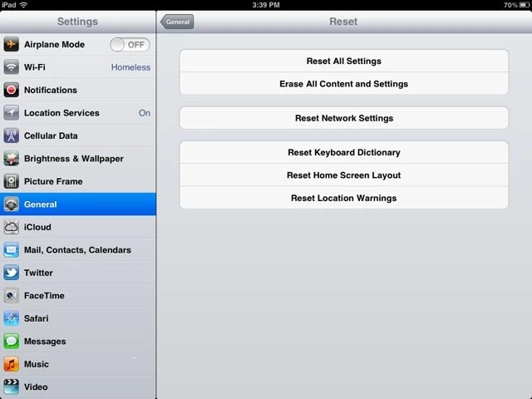This screenshot has height=399, width=532.
Task: Open Messages settings row
Action: click(x=78, y=341)
